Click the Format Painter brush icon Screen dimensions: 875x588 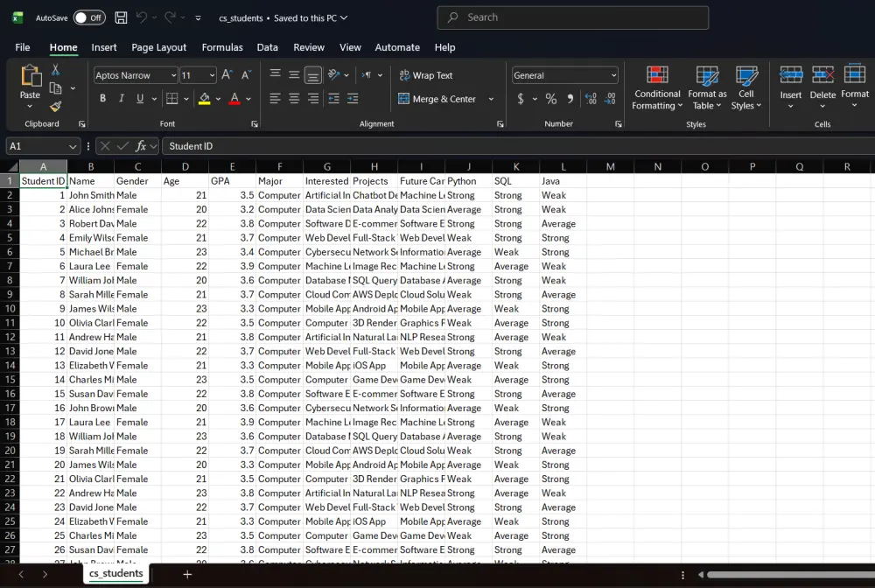(x=55, y=106)
